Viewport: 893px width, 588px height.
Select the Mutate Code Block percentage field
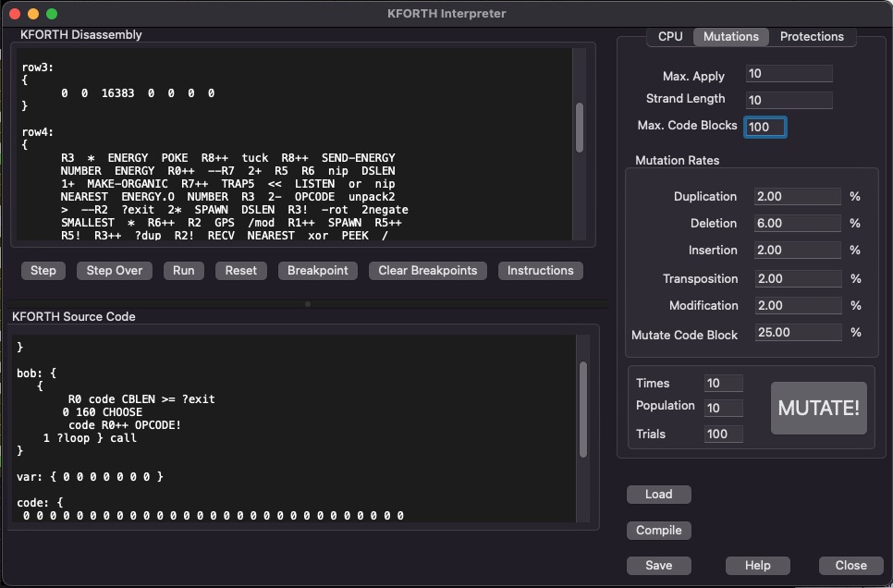798,332
